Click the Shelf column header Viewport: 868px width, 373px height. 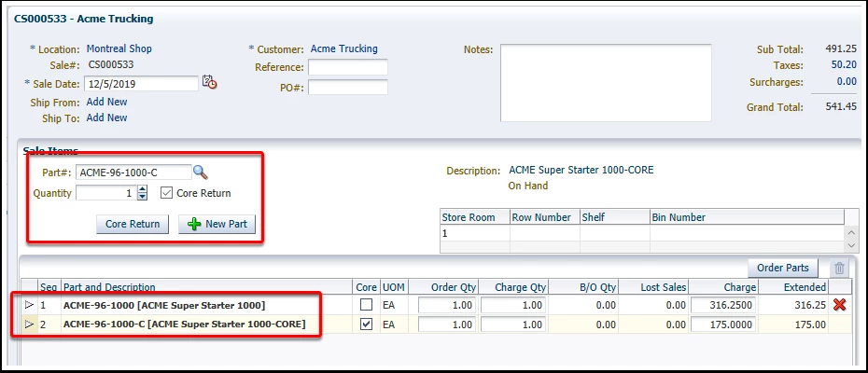pos(614,217)
